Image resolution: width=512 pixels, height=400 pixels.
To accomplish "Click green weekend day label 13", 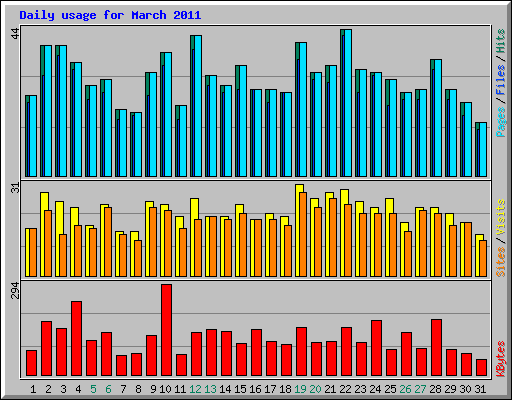I will (210, 389).
